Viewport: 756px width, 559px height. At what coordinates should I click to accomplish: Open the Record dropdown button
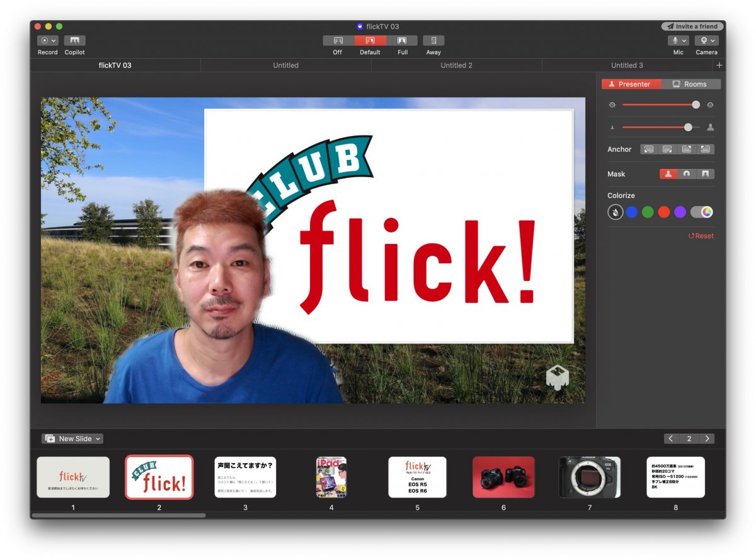[48, 40]
